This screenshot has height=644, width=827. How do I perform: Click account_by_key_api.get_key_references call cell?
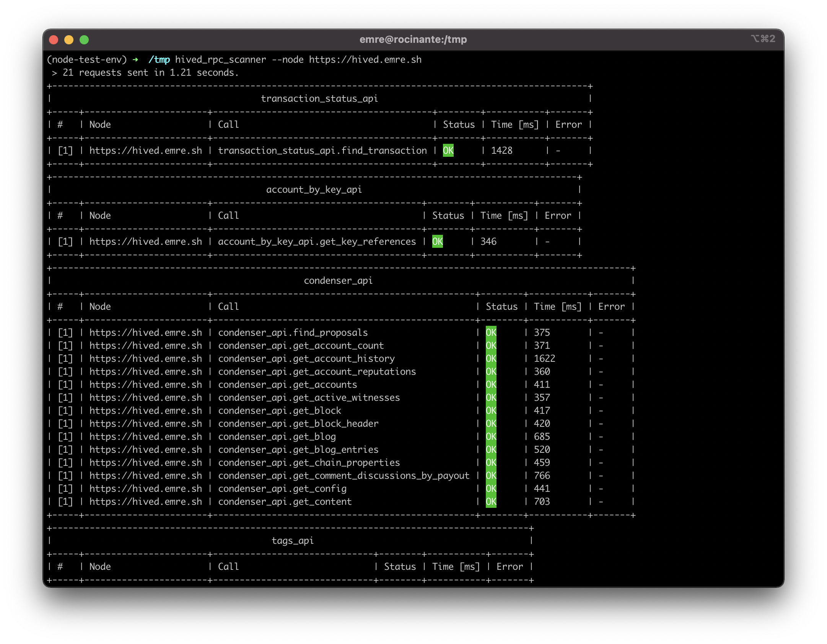tap(317, 242)
